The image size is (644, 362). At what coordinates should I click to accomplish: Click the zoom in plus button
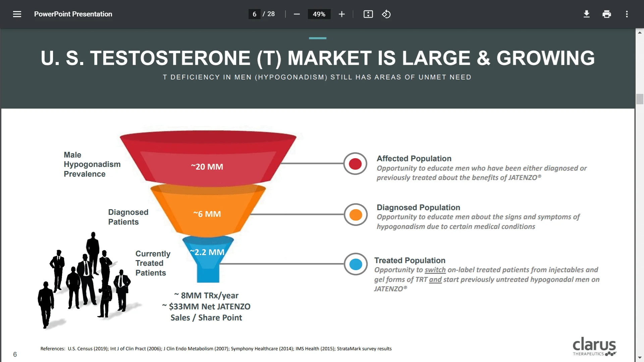[x=341, y=14]
